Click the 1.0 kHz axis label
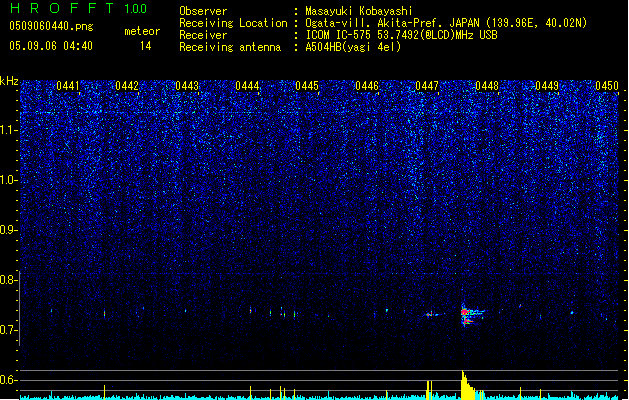 [8, 180]
